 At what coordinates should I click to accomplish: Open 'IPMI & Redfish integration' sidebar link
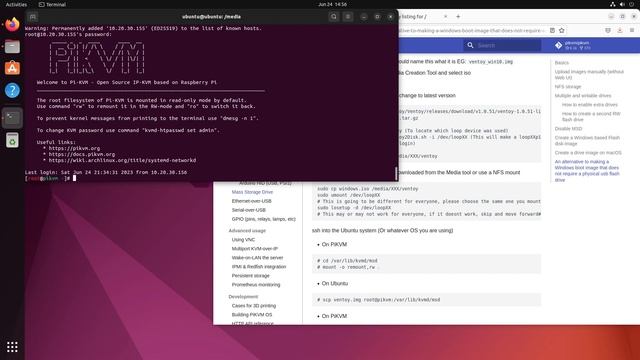259,267
